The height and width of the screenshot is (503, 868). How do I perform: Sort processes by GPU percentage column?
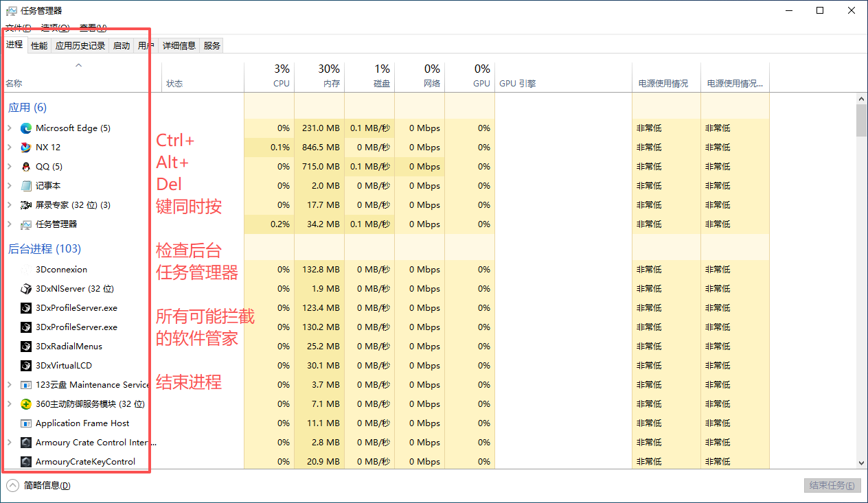(470, 77)
